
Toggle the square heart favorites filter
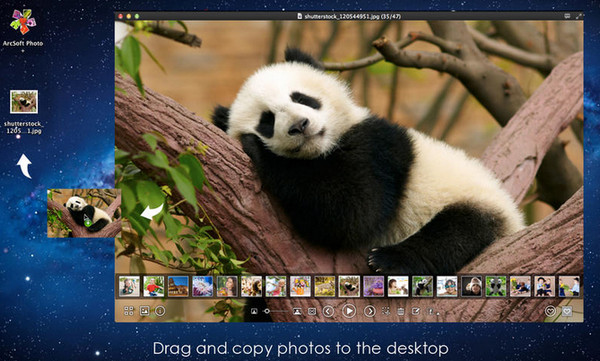tap(567, 311)
